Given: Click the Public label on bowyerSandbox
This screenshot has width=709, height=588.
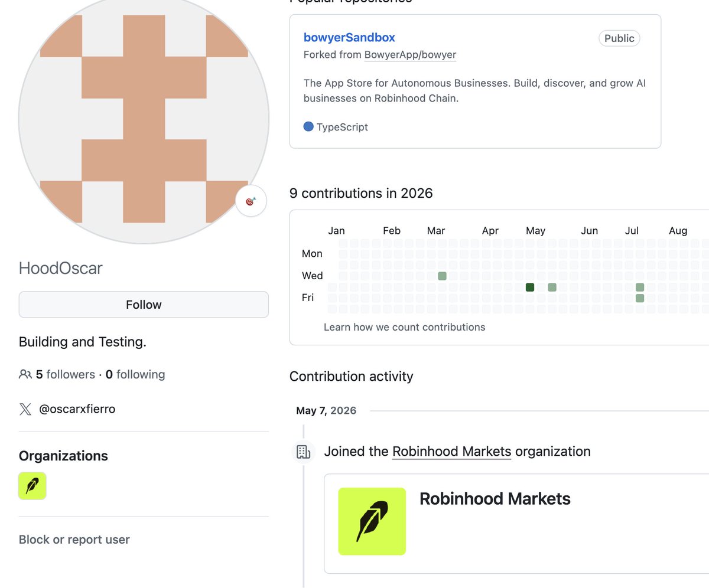Looking at the screenshot, I should (x=619, y=38).
